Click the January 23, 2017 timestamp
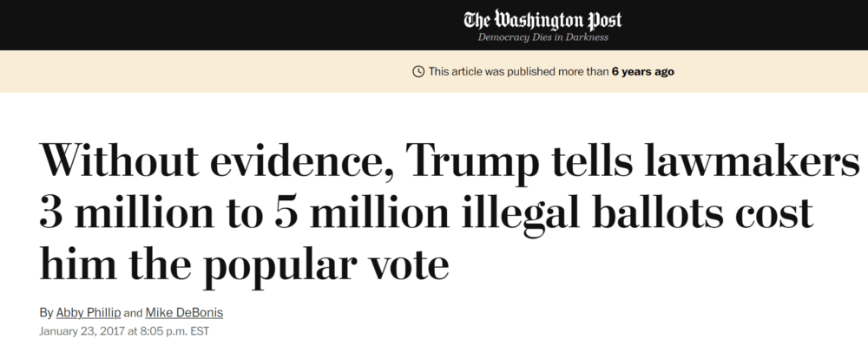The width and height of the screenshot is (868, 352). point(82,330)
